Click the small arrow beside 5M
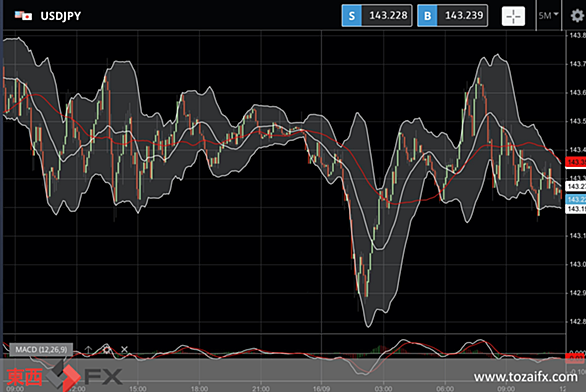Viewport: 586px width, 392px height. pyautogui.click(x=556, y=14)
